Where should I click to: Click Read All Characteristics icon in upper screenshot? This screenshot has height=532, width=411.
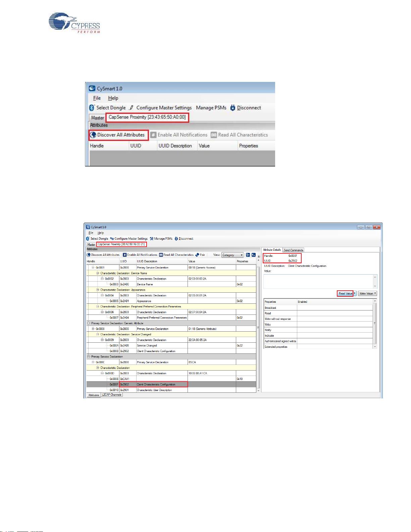pos(214,135)
